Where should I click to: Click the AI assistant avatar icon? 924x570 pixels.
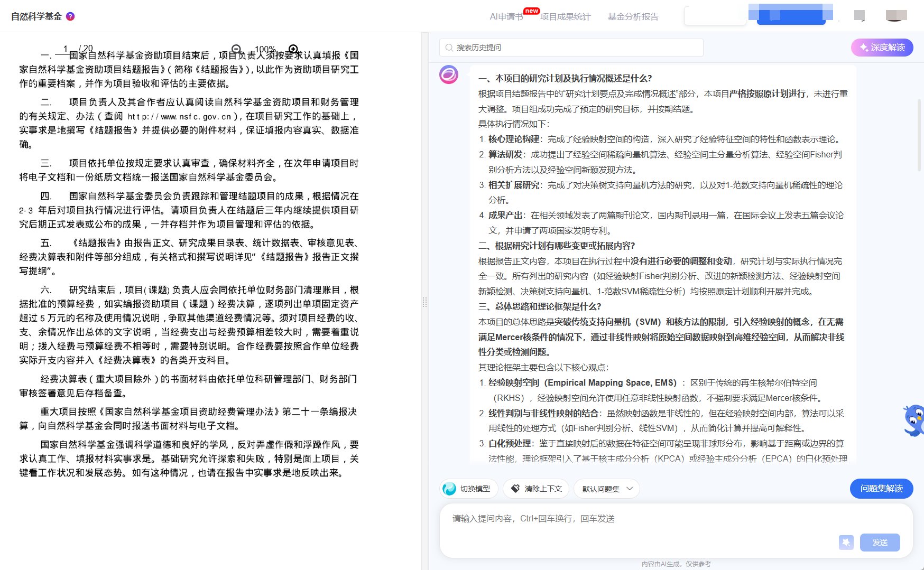click(449, 74)
